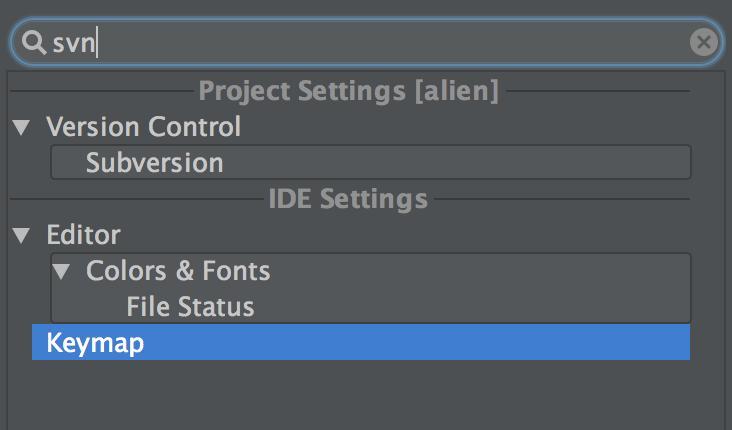Viewport: 732px width, 430px height.
Task: Click the IDE Settings section header
Action: (x=348, y=198)
